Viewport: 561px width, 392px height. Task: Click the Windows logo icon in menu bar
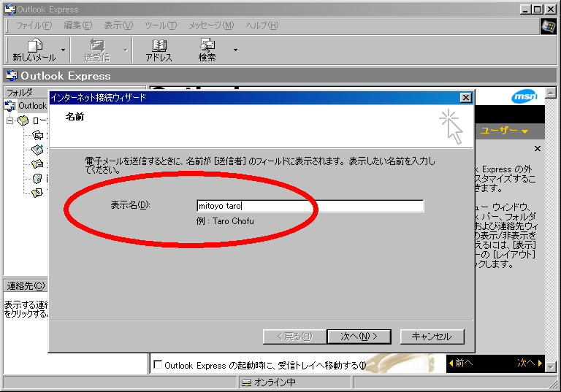(x=548, y=26)
